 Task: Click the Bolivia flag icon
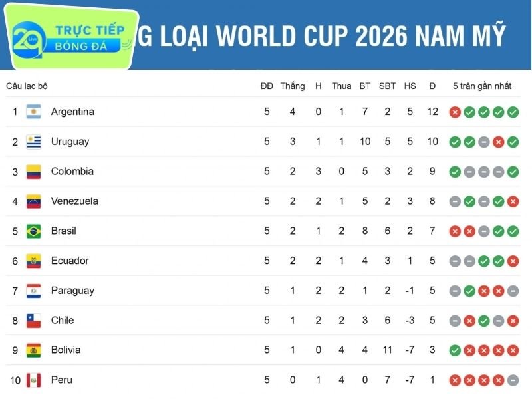pos(34,350)
